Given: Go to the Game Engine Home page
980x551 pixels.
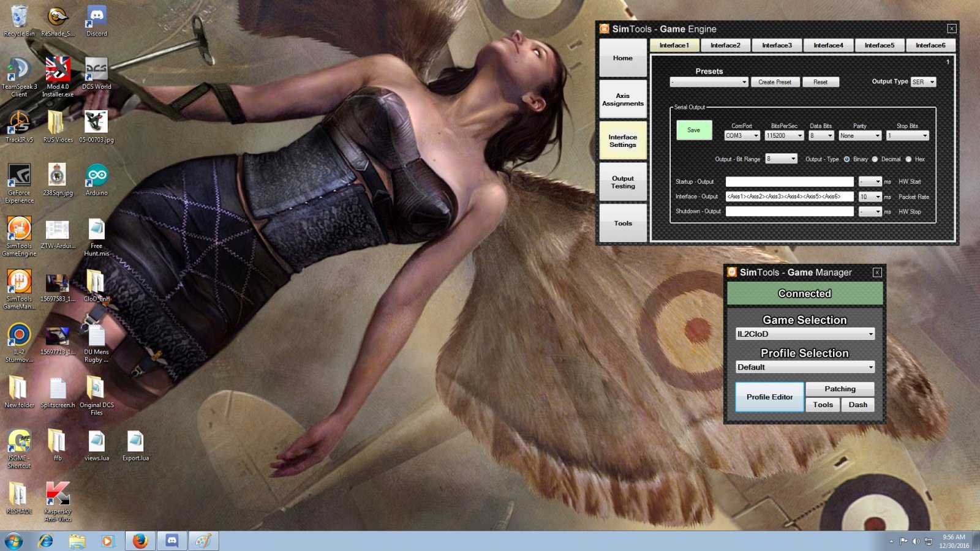Looking at the screenshot, I should click(x=623, y=58).
